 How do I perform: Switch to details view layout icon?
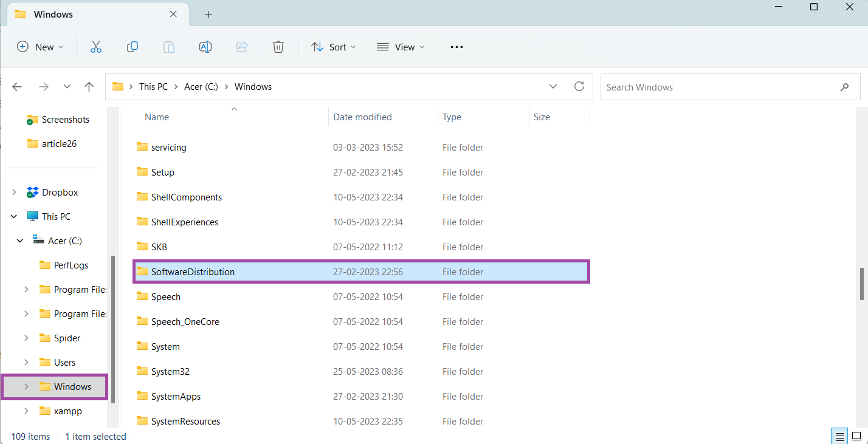839,436
